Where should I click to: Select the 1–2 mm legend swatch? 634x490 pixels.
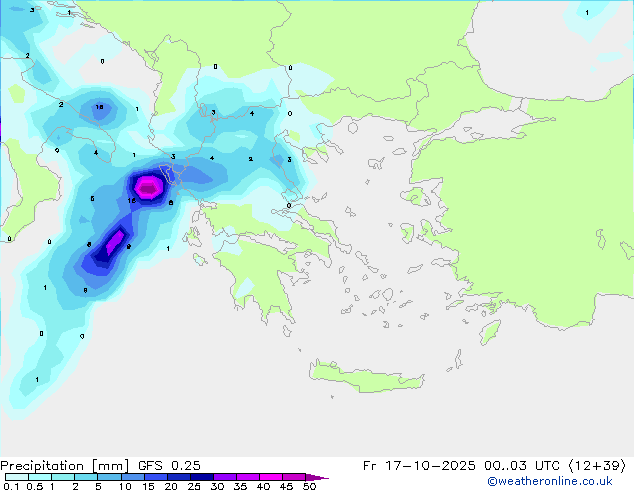tap(63, 477)
